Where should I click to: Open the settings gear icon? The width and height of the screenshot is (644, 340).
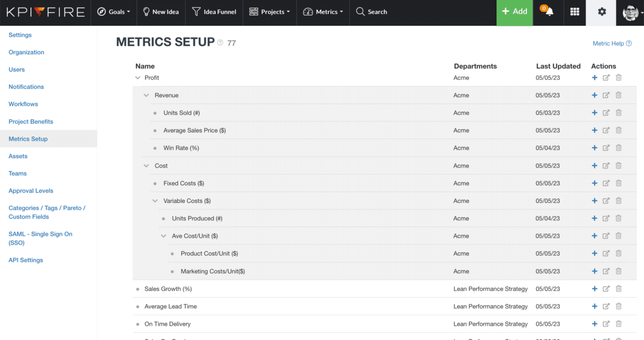(x=602, y=12)
